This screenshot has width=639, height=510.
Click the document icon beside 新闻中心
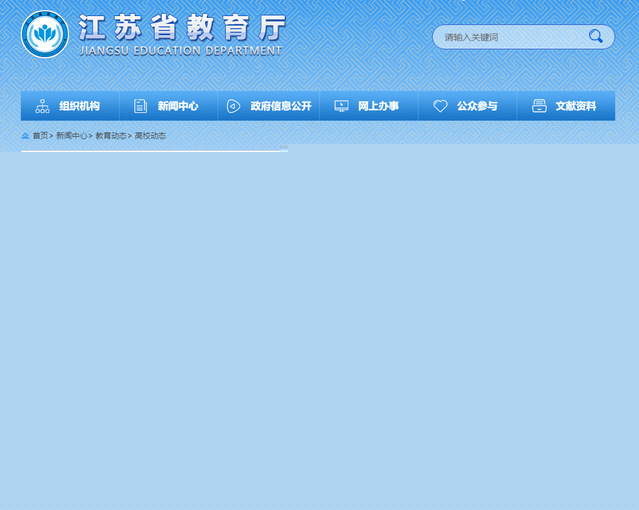[140, 106]
